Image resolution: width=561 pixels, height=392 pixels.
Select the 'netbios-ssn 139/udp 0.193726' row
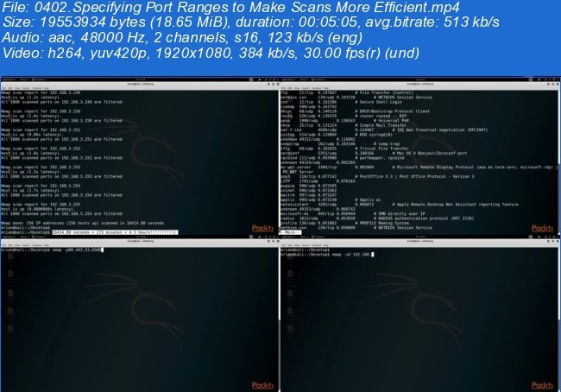(x=356, y=98)
